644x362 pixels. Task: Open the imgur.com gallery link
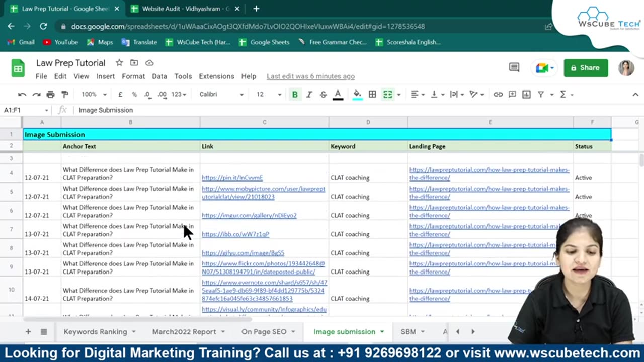pyautogui.click(x=249, y=215)
